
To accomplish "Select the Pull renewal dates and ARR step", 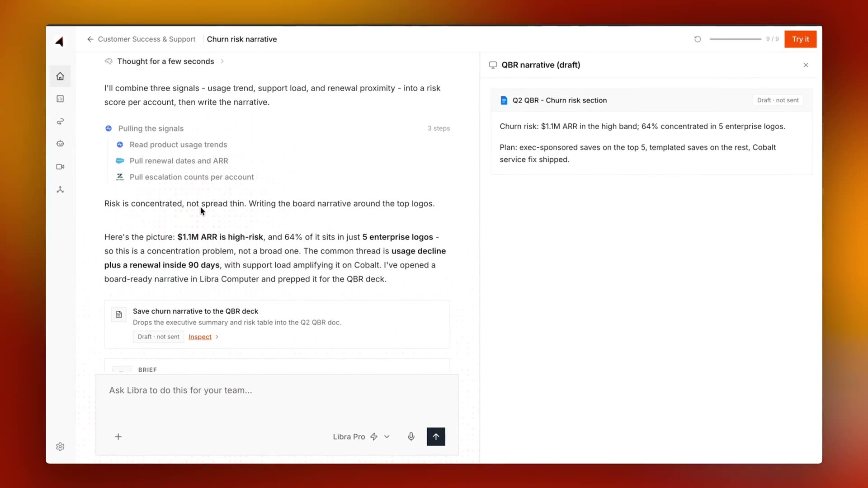I will [179, 161].
